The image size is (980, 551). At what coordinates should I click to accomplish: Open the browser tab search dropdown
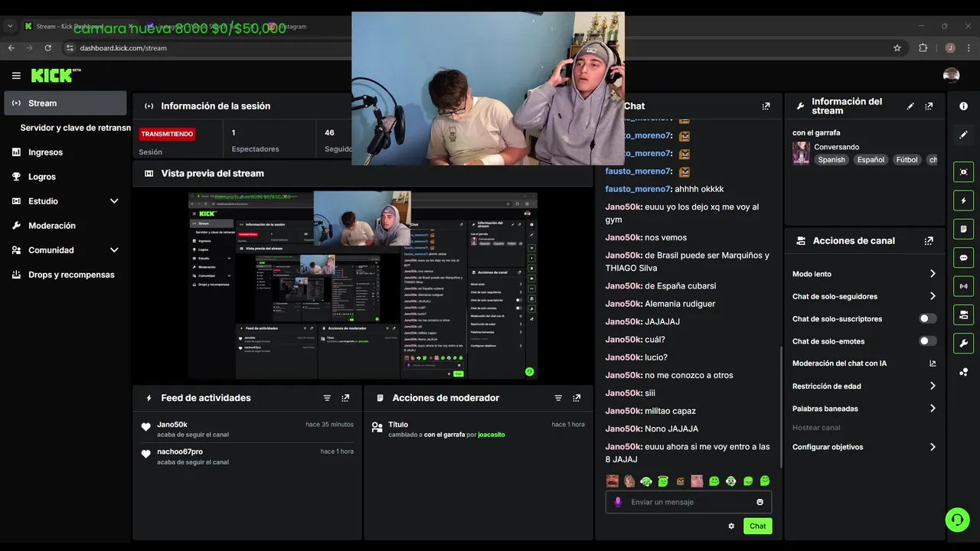point(10,26)
